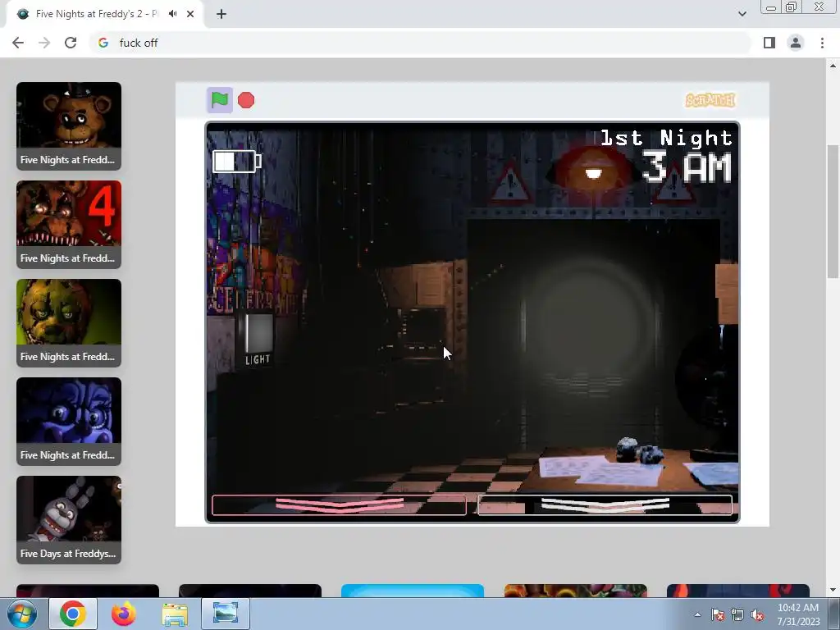Stop the game with the red stop button

coord(246,100)
